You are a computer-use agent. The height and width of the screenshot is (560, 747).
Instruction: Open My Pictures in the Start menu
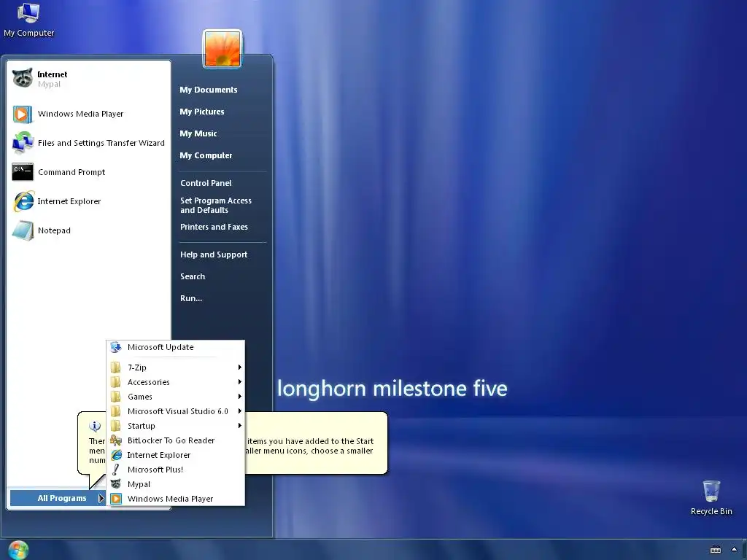pos(201,112)
